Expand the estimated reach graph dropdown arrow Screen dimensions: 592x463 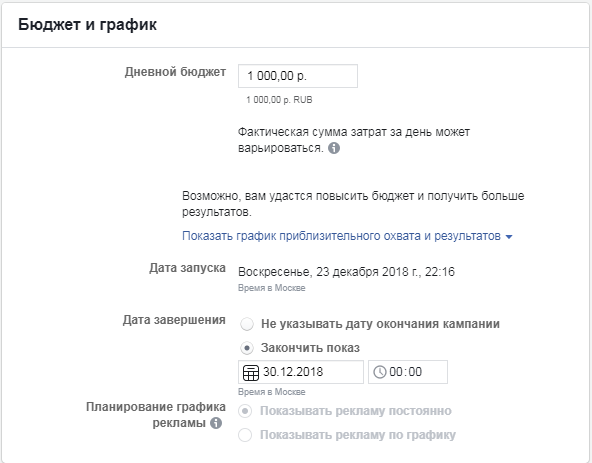(x=509, y=237)
